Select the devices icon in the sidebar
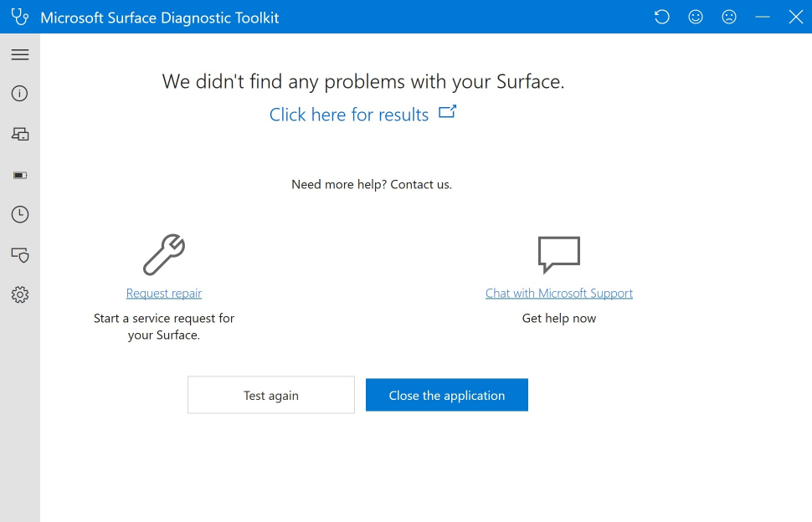Viewport: 812px width, 522px height. (20, 134)
